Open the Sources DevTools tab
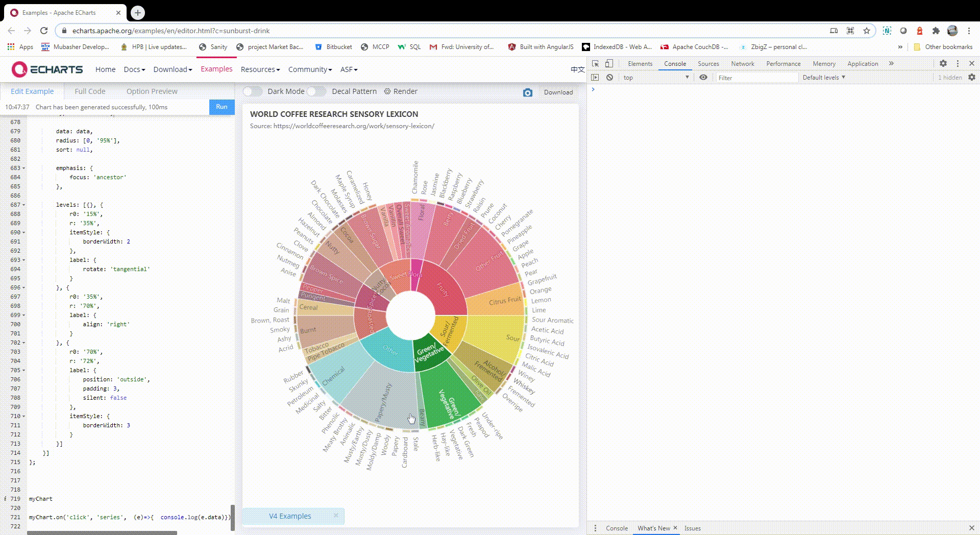 (708, 63)
